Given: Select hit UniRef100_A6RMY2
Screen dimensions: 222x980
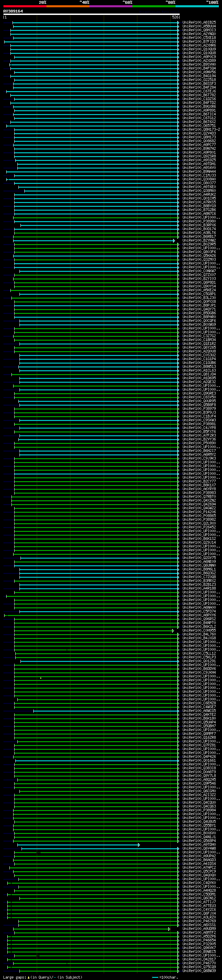Looking at the screenshot, I should [x=199, y=455].
